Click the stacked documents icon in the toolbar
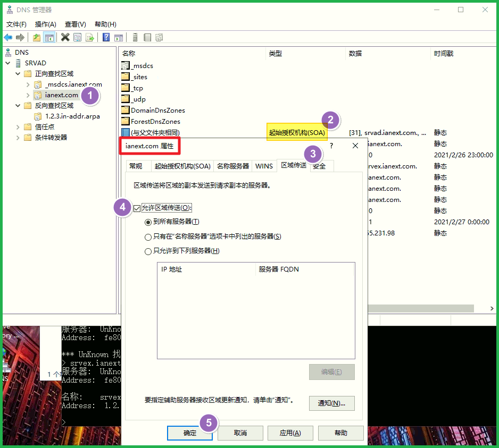This screenshot has width=499, height=448. click(x=159, y=38)
